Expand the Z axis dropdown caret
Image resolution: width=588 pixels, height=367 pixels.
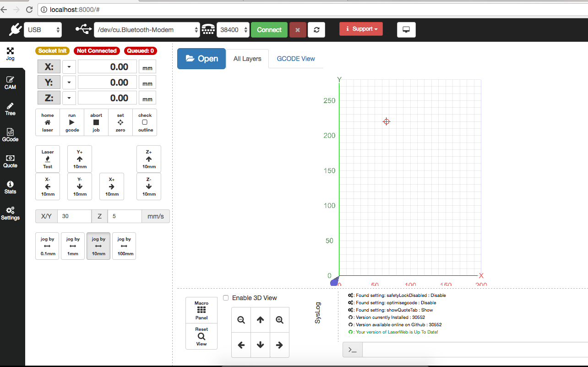coord(69,98)
